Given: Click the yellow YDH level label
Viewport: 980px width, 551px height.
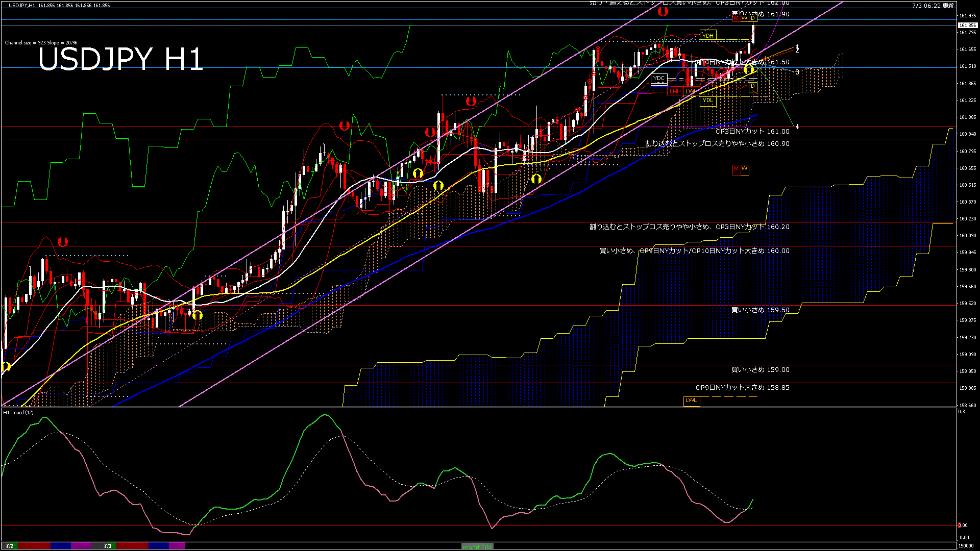Looking at the screenshot, I should pyautogui.click(x=708, y=35).
